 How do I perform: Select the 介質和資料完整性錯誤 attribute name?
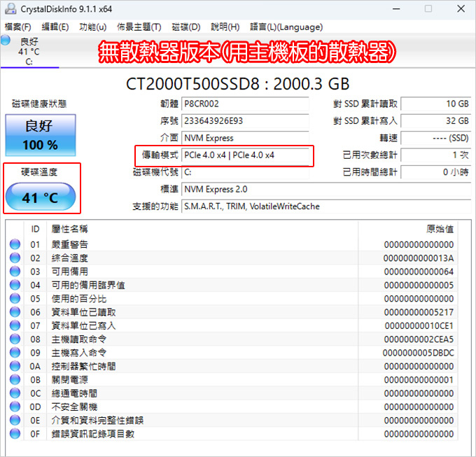click(x=97, y=421)
